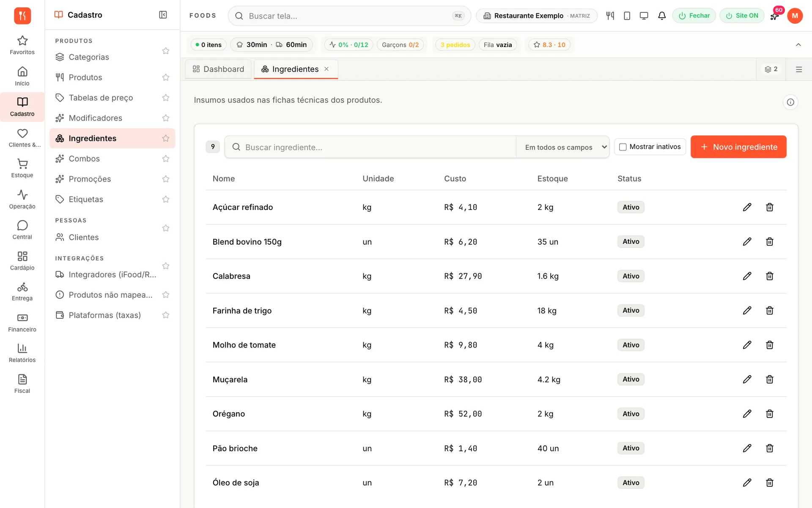The height and width of the screenshot is (508, 812).
Task: Open Fiscal document icon
Action: 22,384
